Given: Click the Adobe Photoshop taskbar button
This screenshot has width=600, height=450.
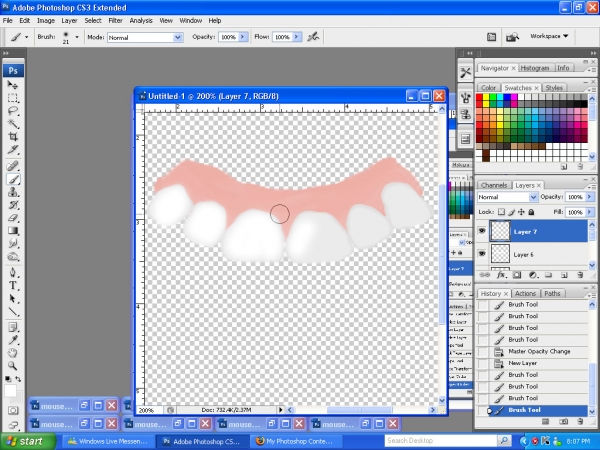Looking at the screenshot, I should coord(202,441).
